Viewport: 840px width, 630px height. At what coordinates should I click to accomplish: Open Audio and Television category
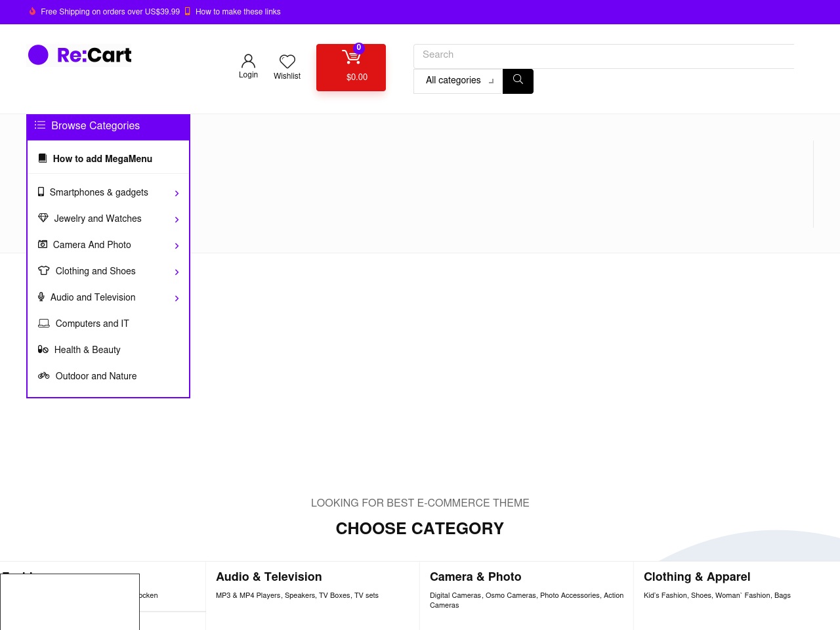93,297
